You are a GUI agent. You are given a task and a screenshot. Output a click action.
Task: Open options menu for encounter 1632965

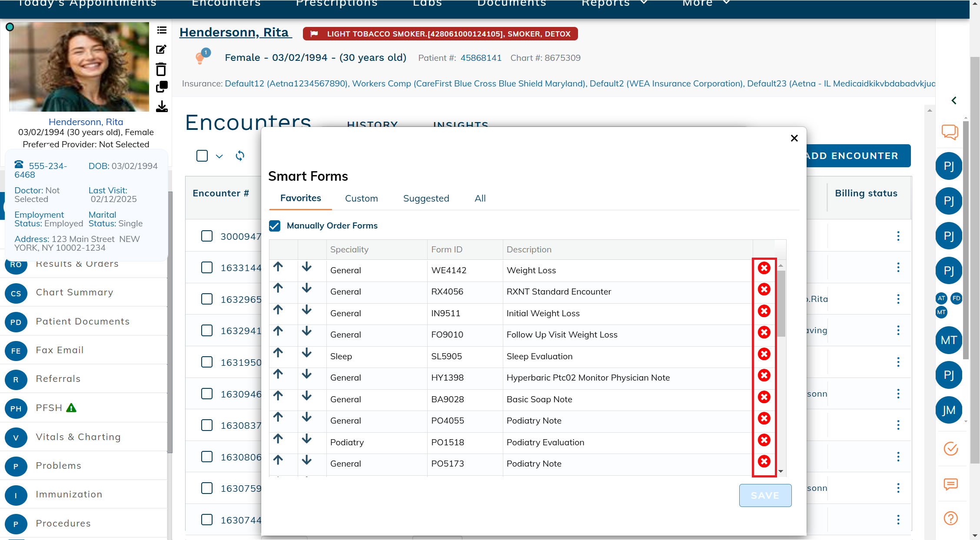coord(898,299)
